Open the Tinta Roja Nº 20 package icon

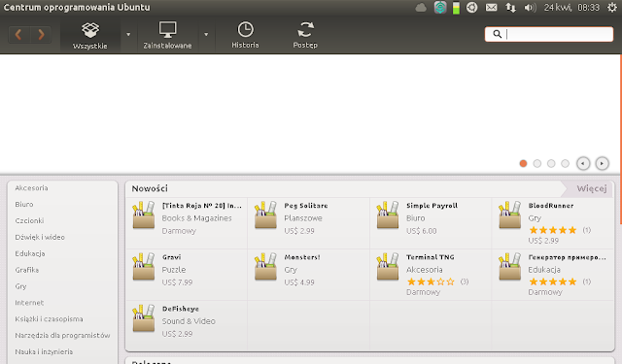tap(144, 215)
